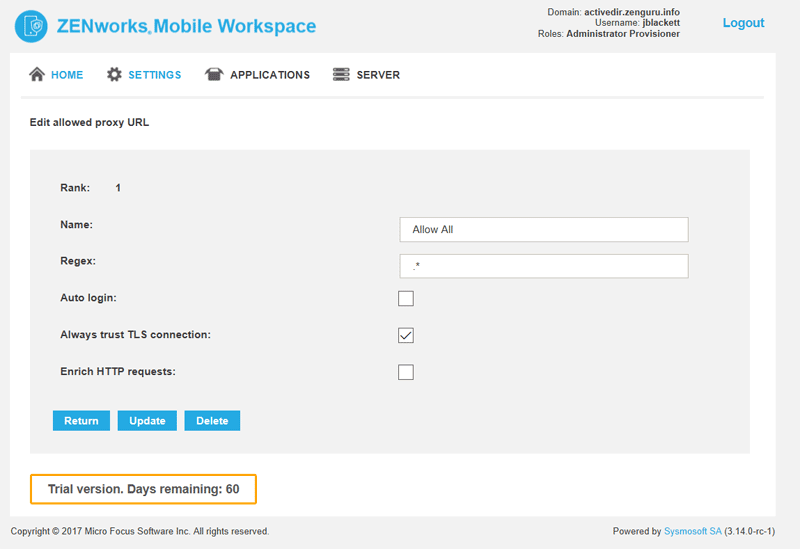Screen dimensions: 800x549
Task: Click the 'Enrich HTTP requests:' label
Action: (x=118, y=371)
